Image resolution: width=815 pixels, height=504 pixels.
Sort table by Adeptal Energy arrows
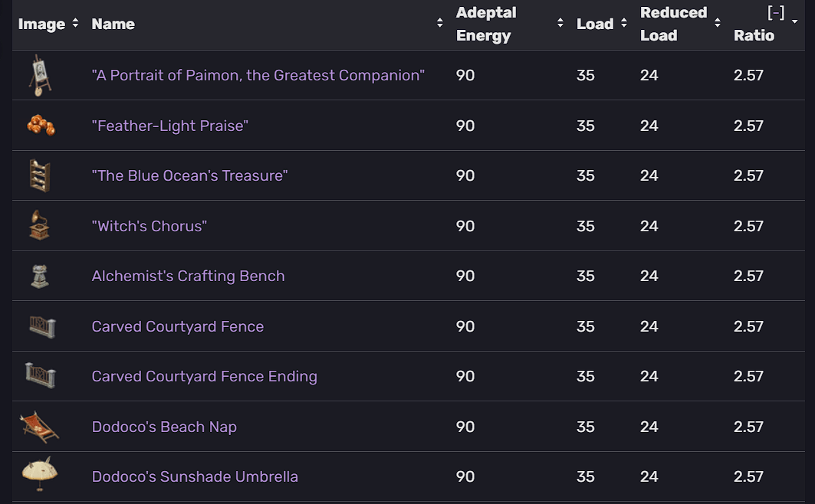click(x=560, y=24)
